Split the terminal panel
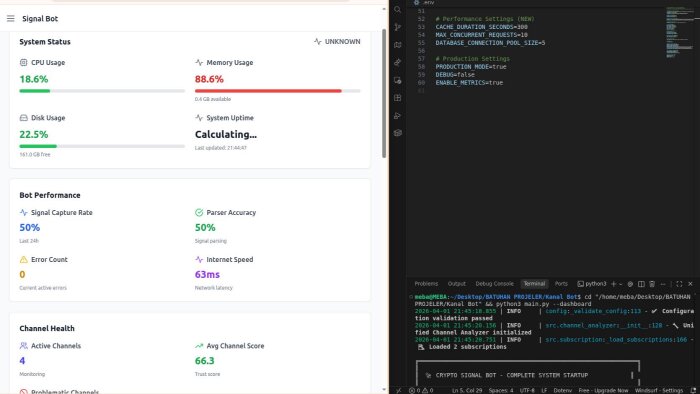The image size is (700, 394). click(x=641, y=284)
